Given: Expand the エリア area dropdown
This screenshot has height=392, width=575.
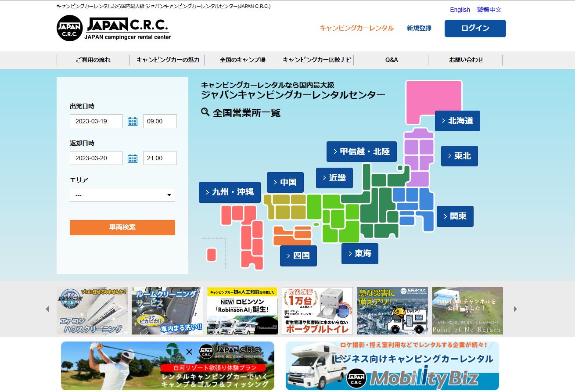Looking at the screenshot, I should tap(122, 195).
